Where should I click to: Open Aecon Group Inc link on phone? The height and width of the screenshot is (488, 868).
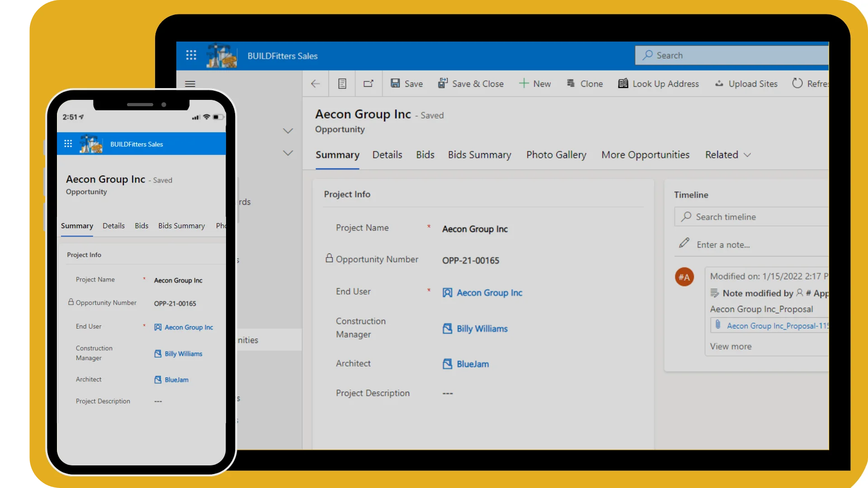[189, 328]
